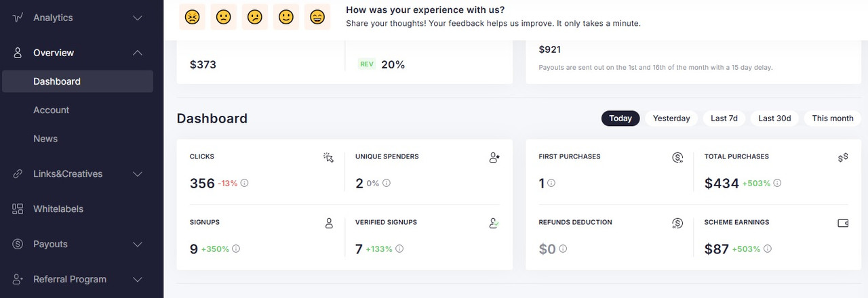Click the Refunds Deduction dollar-cycle icon
The height and width of the screenshot is (298, 868).
(x=677, y=223)
